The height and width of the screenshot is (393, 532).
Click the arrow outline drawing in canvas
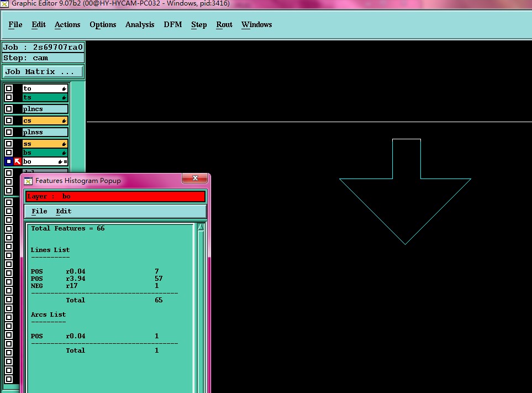pos(405,192)
